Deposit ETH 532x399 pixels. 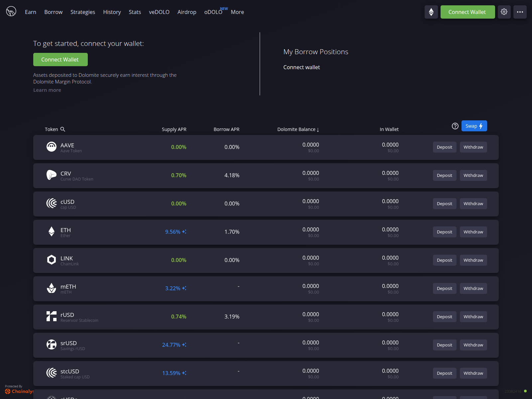(x=445, y=232)
